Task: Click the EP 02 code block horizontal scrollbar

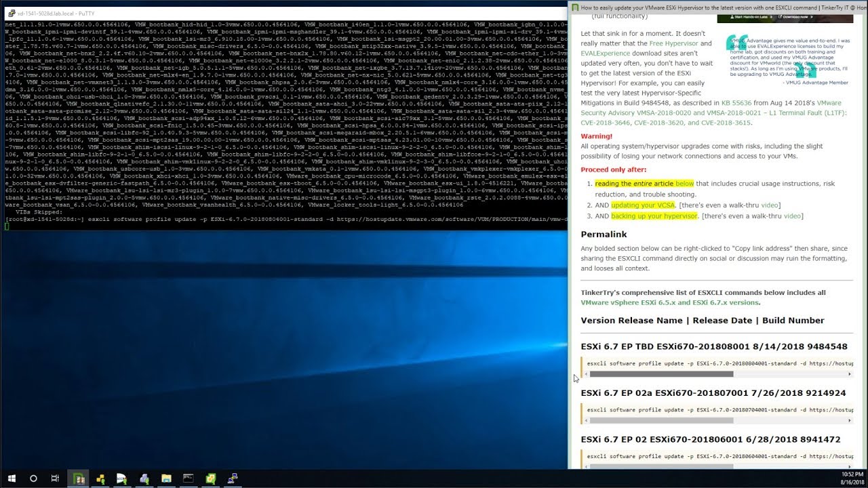Action: tap(661, 466)
